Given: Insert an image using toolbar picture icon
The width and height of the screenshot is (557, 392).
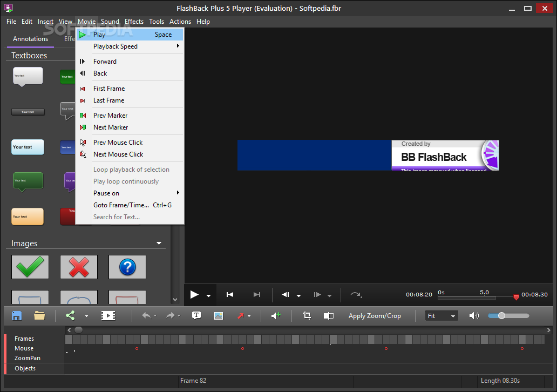Looking at the screenshot, I should click(219, 315).
